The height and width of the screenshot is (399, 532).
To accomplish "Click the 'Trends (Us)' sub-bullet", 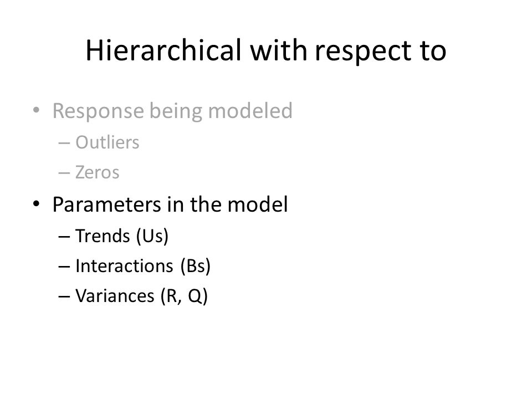I will click(x=122, y=236).
